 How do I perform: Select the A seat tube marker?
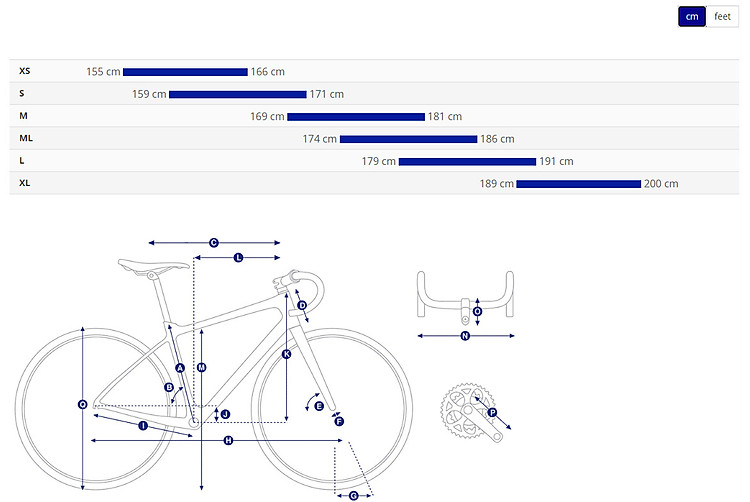pyautogui.click(x=180, y=368)
